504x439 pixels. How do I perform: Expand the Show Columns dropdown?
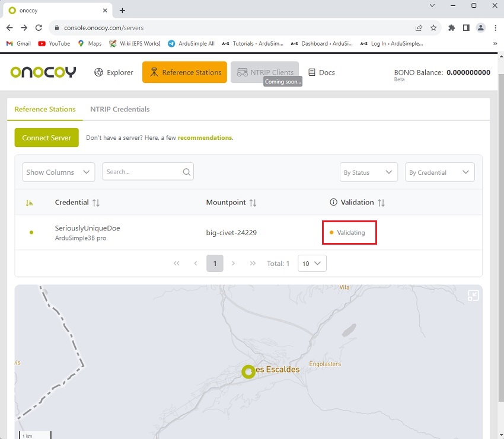58,172
